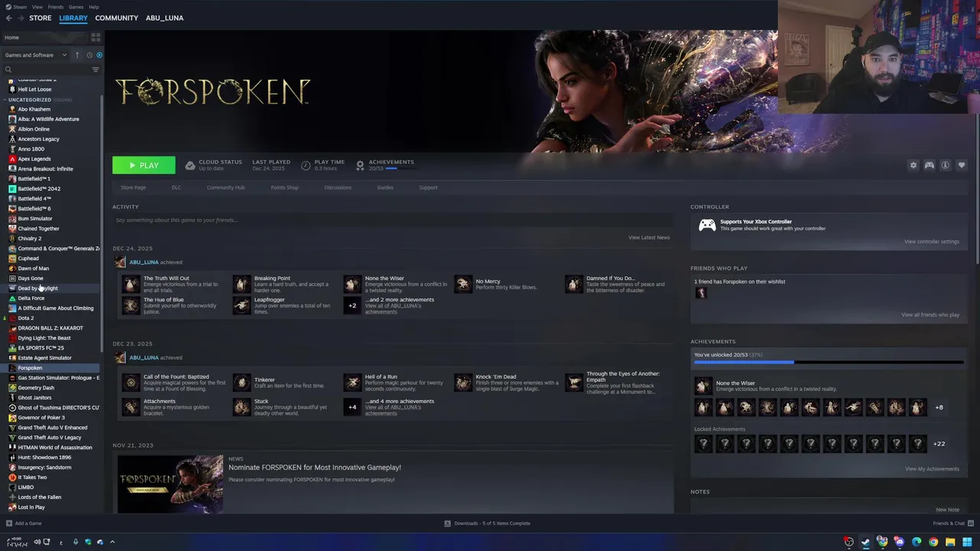Select No Mercy achievement icon
Image resolution: width=980 pixels, height=551 pixels.
[x=462, y=284]
